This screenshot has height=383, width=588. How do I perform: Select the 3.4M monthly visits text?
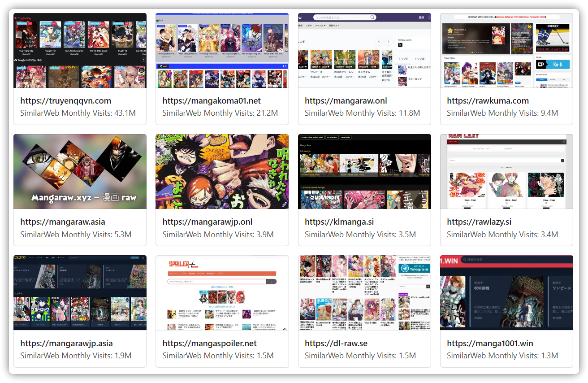(x=502, y=234)
